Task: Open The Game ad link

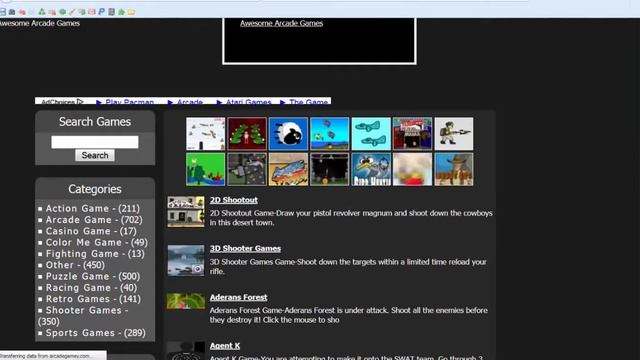Action: pos(309,102)
